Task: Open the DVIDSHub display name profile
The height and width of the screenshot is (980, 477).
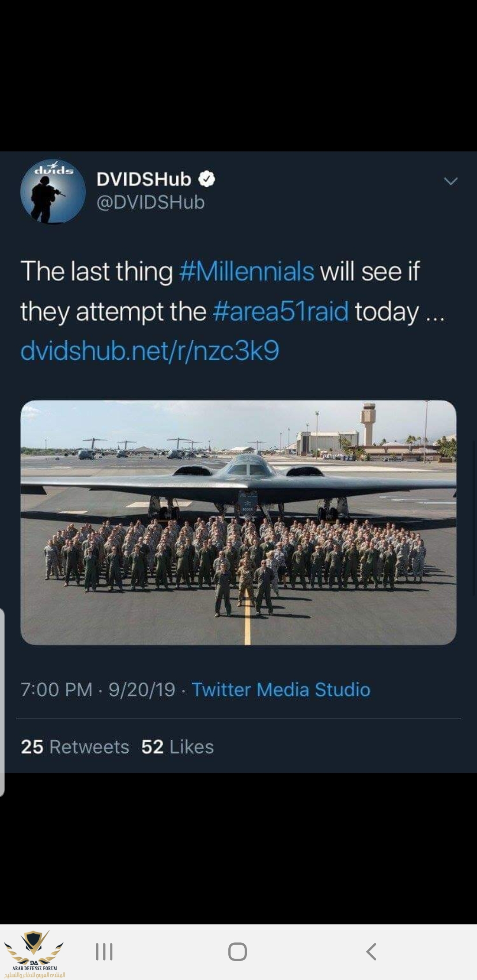Action: click(144, 179)
